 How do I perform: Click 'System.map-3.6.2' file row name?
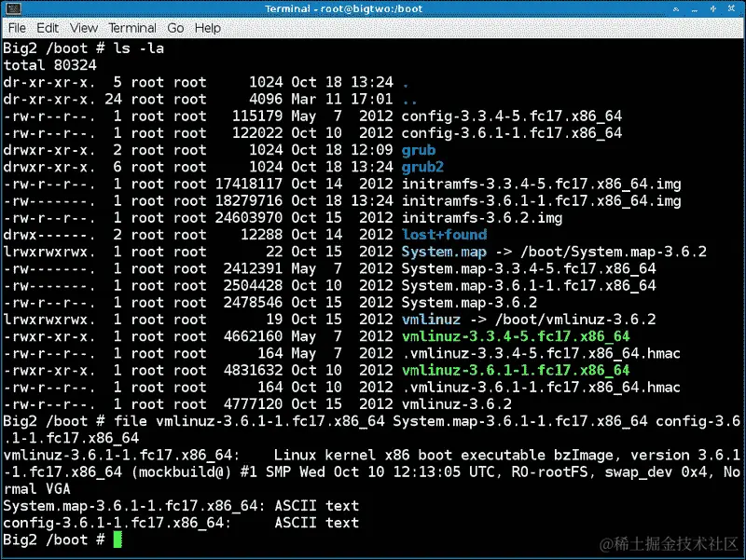point(469,303)
